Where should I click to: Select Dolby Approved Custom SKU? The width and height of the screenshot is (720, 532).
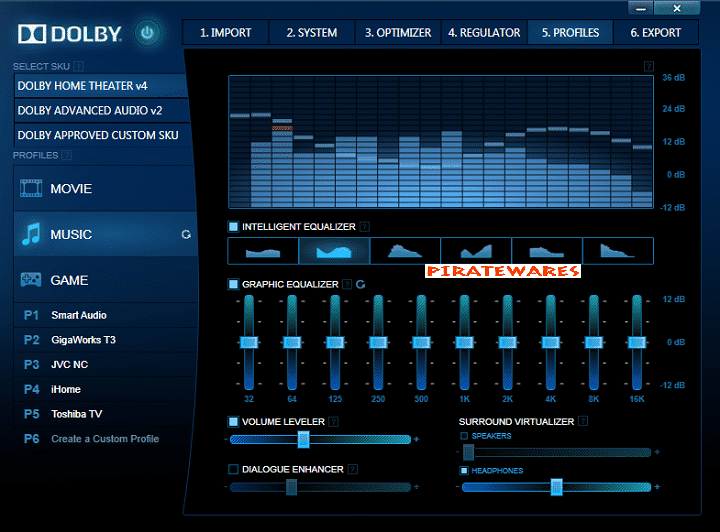pyautogui.click(x=101, y=135)
